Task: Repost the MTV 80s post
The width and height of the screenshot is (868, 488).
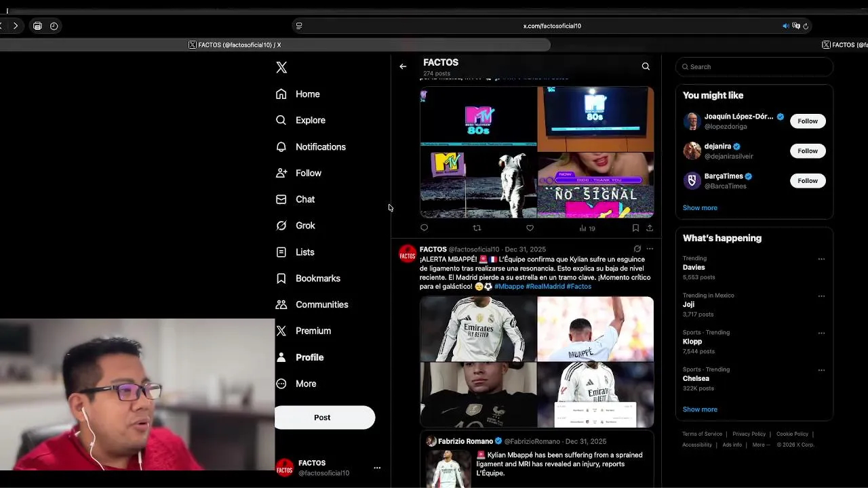Action: (x=477, y=228)
